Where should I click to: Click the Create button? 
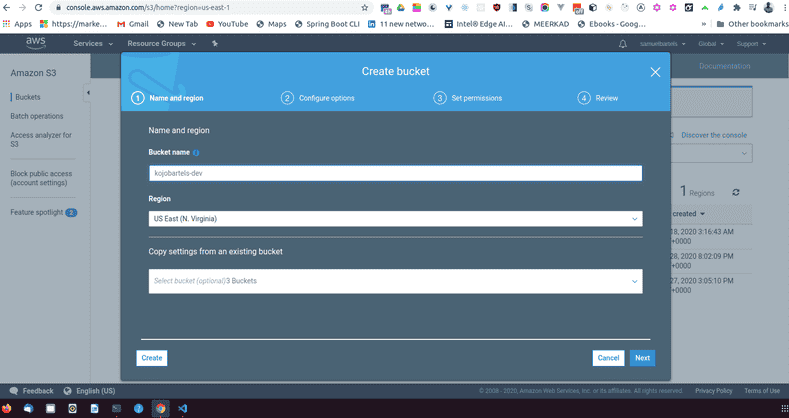151,358
